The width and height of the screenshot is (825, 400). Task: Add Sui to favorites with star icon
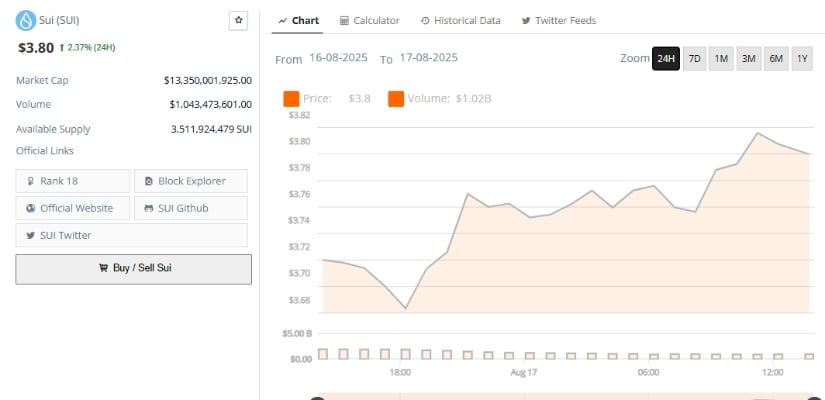click(x=238, y=21)
